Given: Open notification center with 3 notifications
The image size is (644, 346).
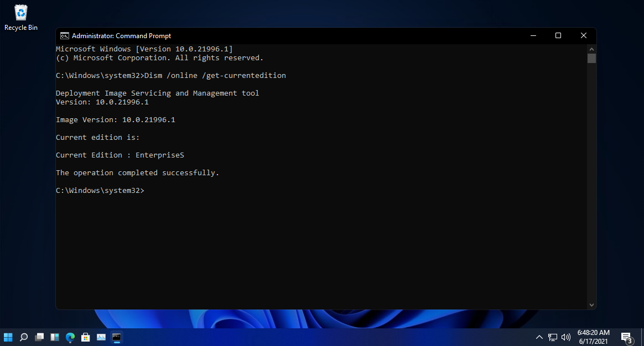Looking at the screenshot, I should (x=627, y=338).
